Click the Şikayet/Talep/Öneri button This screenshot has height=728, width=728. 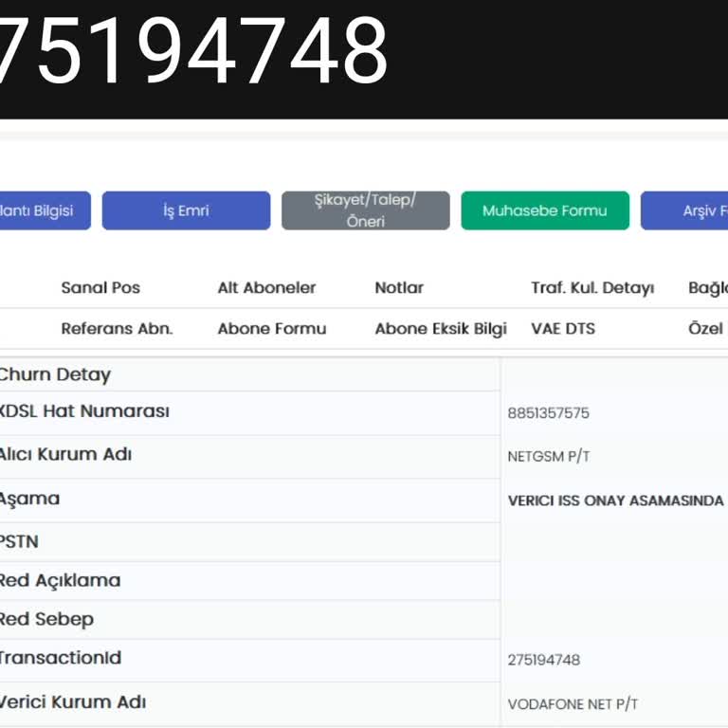(365, 210)
